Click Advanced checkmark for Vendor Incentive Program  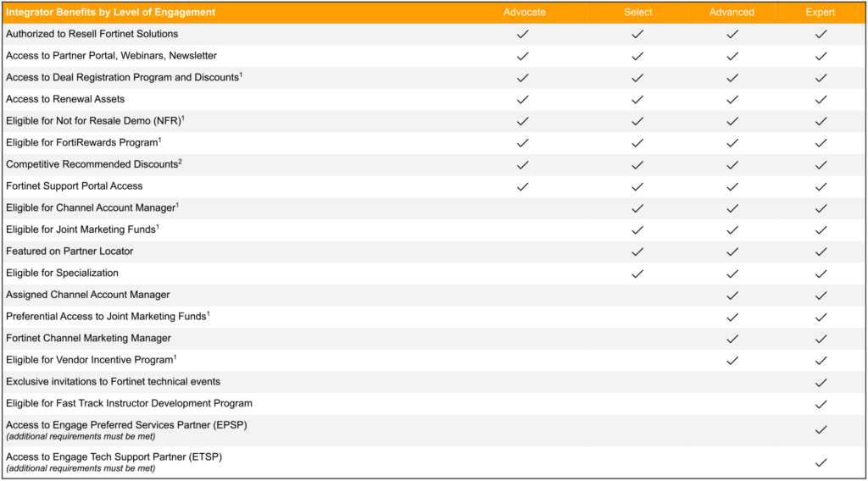click(x=732, y=361)
